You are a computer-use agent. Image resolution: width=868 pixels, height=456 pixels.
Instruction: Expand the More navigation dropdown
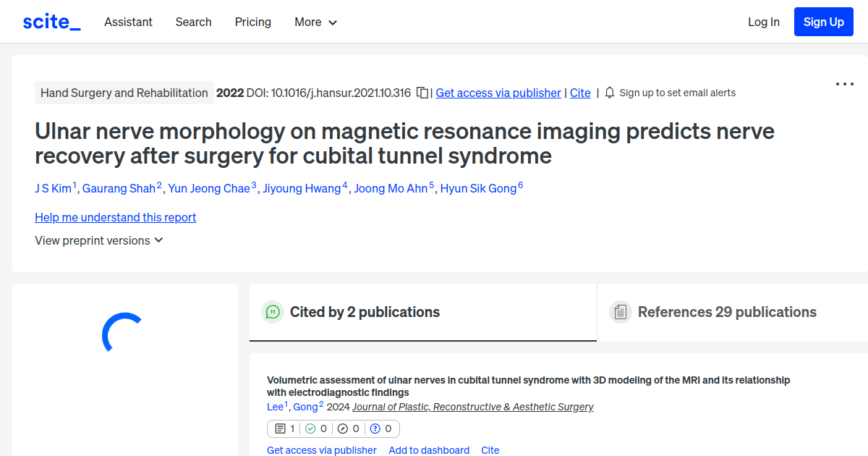pyautogui.click(x=315, y=22)
